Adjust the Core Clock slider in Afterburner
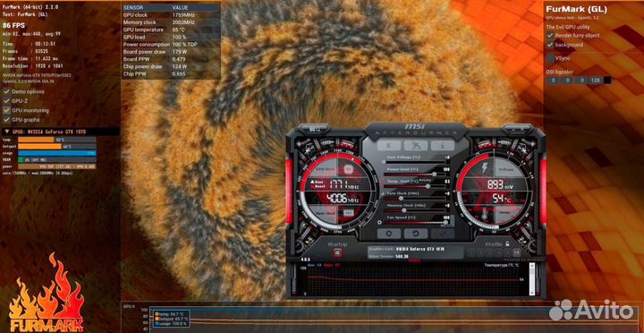644x333 pixels. pos(415,198)
